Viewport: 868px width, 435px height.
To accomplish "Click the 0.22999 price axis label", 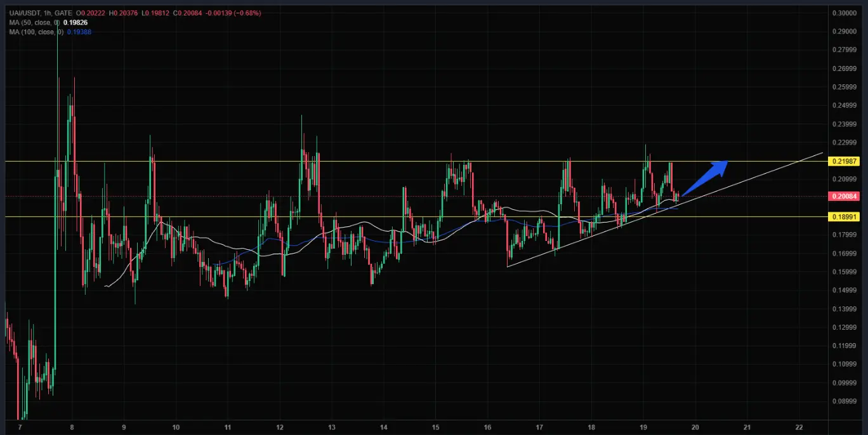I will (x=843, y=143).
